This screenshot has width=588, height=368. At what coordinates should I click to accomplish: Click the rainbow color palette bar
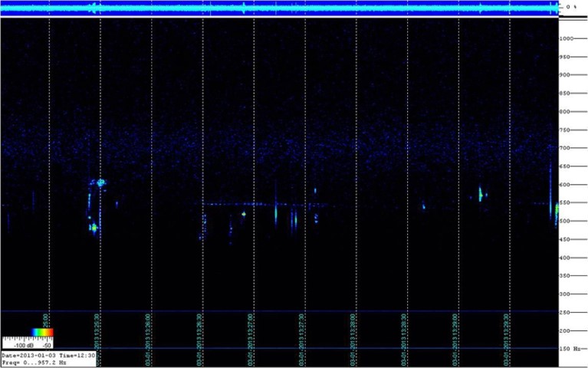click(x=42, y=333)
